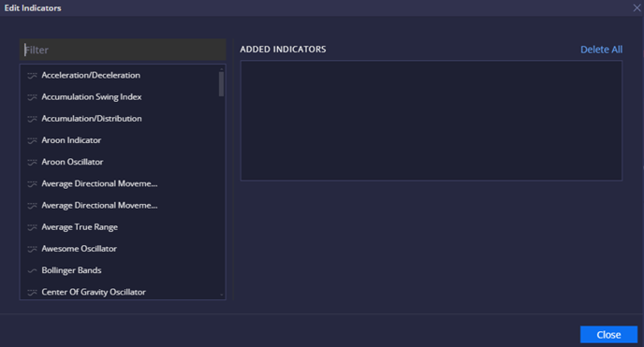
Task: Click the scroll-up arrow of the indicator list
Action: [x=221, y=68]
